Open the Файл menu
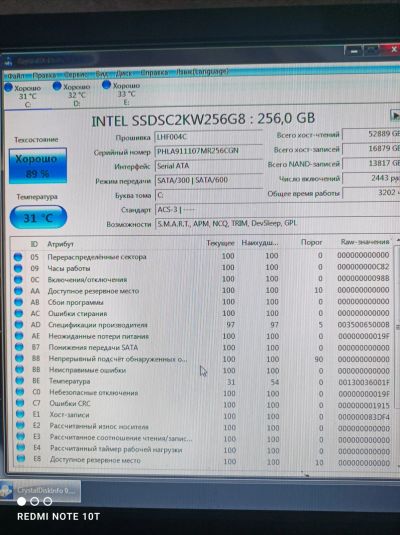This screenshot has width=400, height=535. (x=16, y=75)
